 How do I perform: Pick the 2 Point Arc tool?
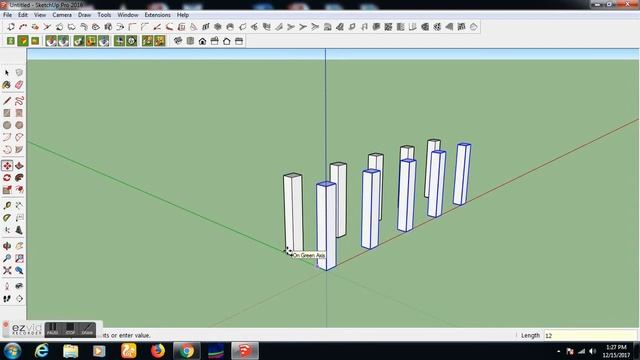(19, 137)
